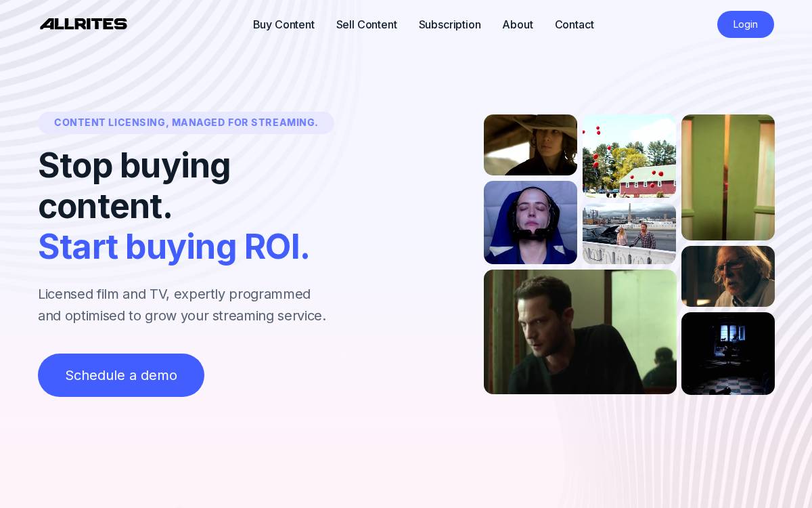Select the woman in hat thumbnail
The image size is (812, 508).
tap(531, 145)
